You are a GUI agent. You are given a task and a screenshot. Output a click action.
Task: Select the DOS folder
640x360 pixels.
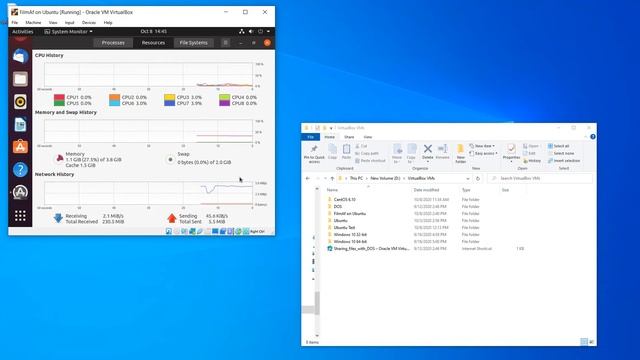pyautogui.click(x=338, y=206)
